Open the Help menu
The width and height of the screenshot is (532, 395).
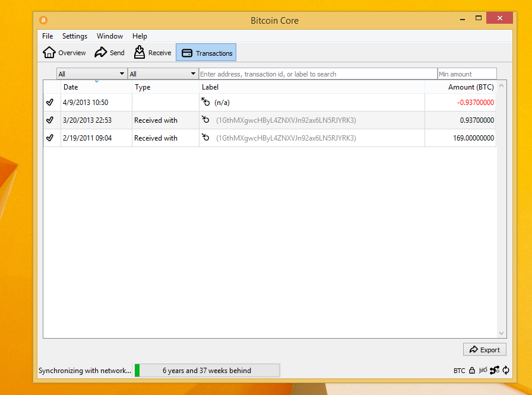(140, 36)
